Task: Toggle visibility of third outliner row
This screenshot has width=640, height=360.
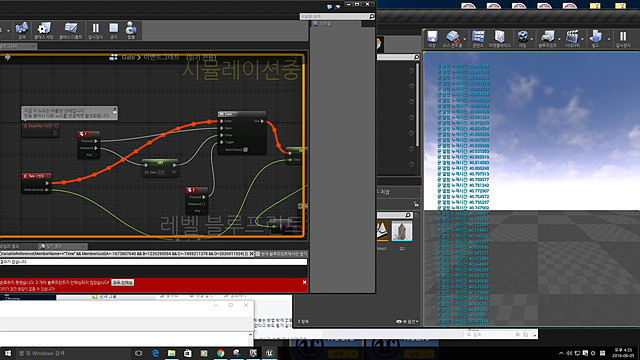Action: (411, 102)
